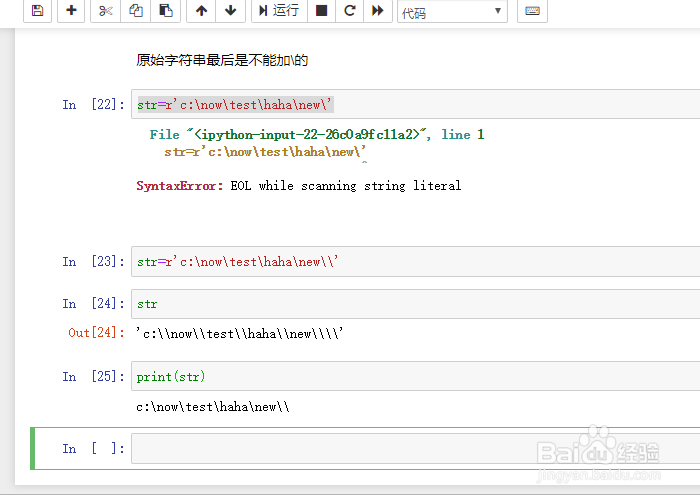Click the empty active cell input
The width and height of the screenshot is (700, 500).
pos(415,448)
